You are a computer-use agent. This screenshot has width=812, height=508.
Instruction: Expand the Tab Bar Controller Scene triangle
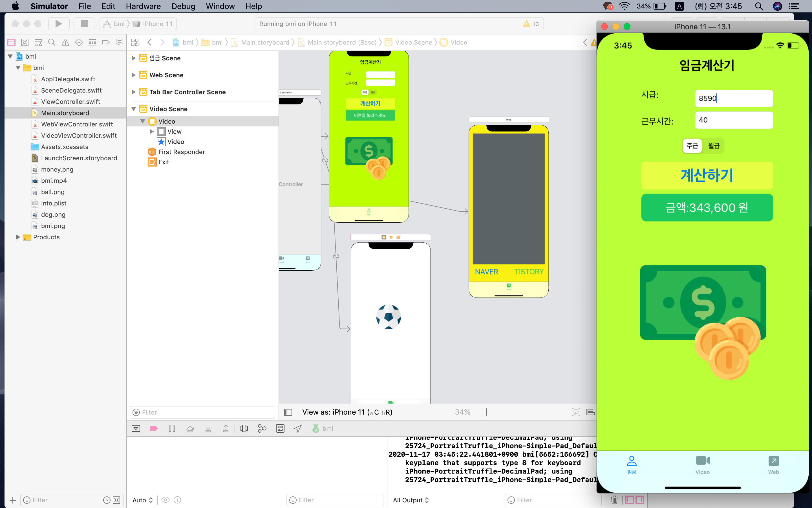pos(134,92)
